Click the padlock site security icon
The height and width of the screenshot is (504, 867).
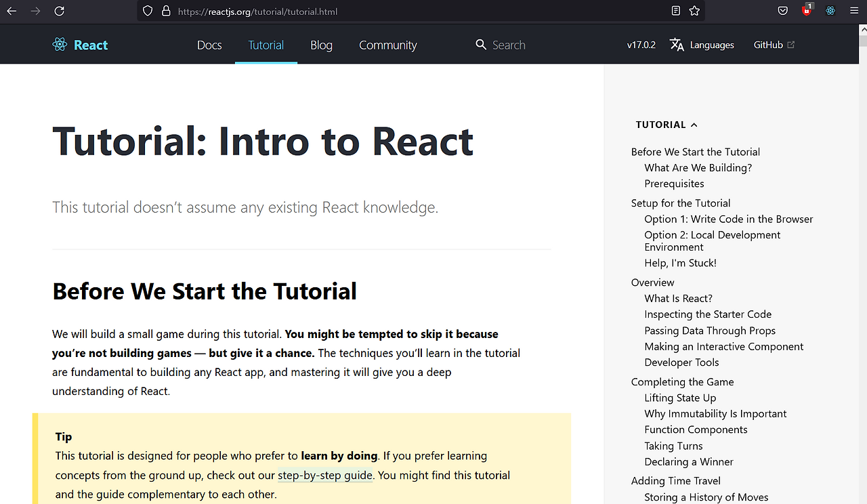[166, 11]
